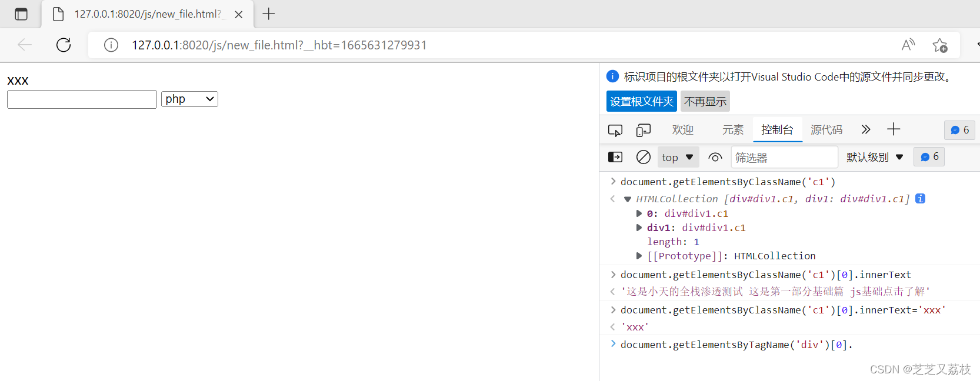Collapse the HTMLCollection result

pyautogui.click(x=627, y=199)
